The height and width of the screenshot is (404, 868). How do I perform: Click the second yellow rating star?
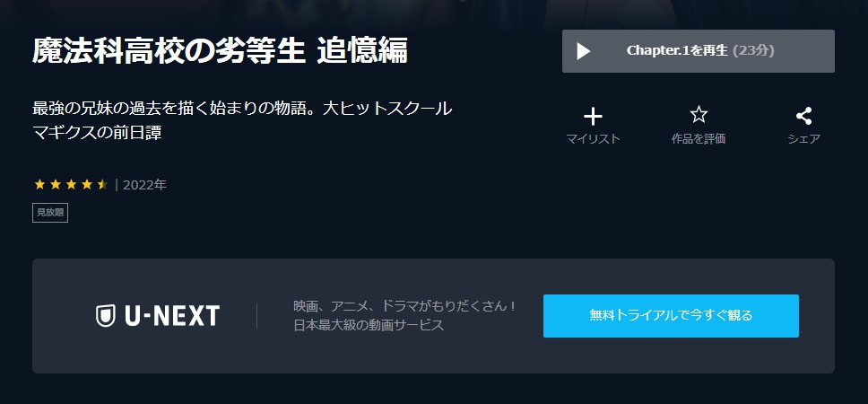click(x=56, y=185)
